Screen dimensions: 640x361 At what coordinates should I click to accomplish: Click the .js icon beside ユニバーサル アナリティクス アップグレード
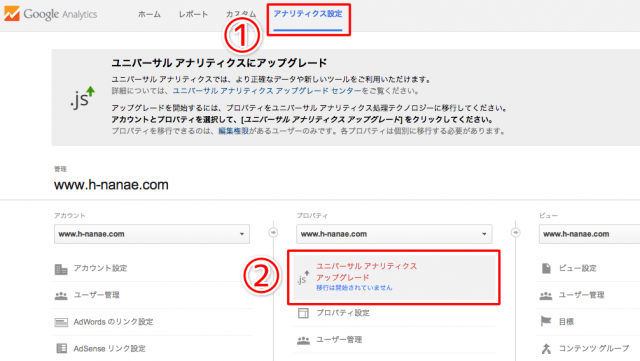(303, 278)
